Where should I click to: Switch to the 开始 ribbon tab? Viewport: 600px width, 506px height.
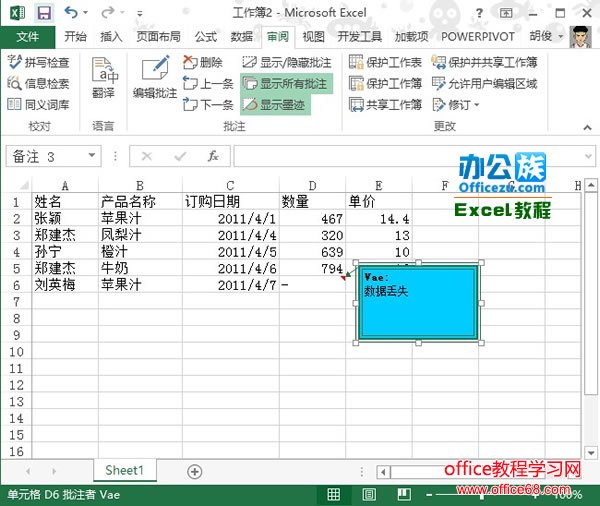[75, 37]
